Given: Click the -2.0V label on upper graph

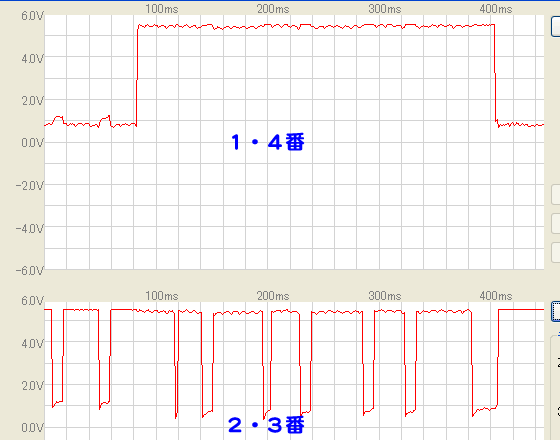Looking at the screenshot, I should coord(29,186).
